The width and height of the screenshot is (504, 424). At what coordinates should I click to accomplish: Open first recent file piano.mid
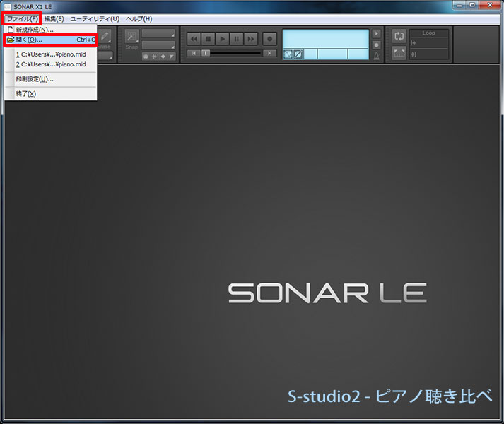50,54
